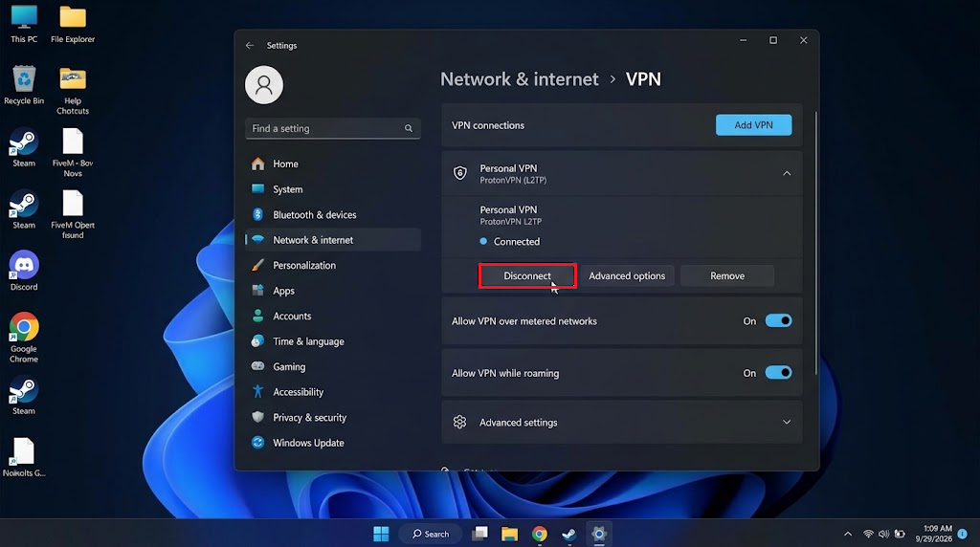Turn off Allow VPN over metered networks

click(x=779, y=321)
